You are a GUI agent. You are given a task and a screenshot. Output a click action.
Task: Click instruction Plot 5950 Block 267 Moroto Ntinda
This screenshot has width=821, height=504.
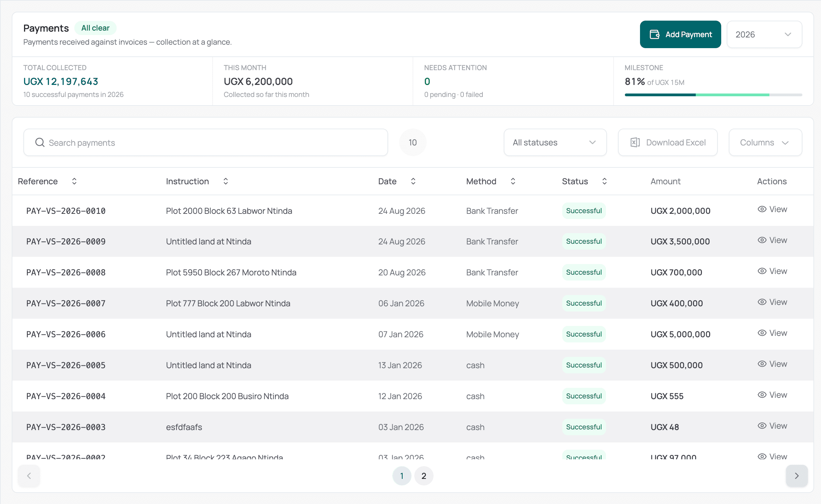coord(231,272)
